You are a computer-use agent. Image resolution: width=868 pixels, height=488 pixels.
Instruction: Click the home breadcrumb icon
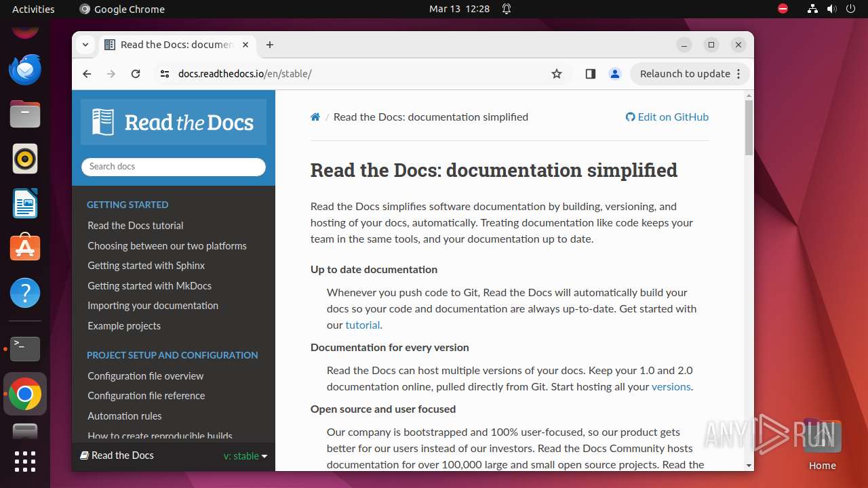315,117
